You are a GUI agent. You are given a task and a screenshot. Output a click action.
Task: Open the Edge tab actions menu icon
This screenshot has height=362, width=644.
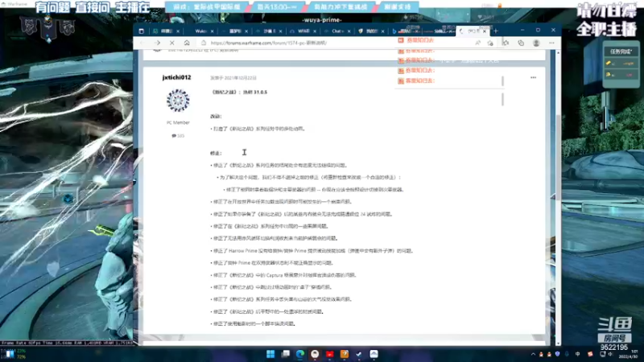pos(142,31)
